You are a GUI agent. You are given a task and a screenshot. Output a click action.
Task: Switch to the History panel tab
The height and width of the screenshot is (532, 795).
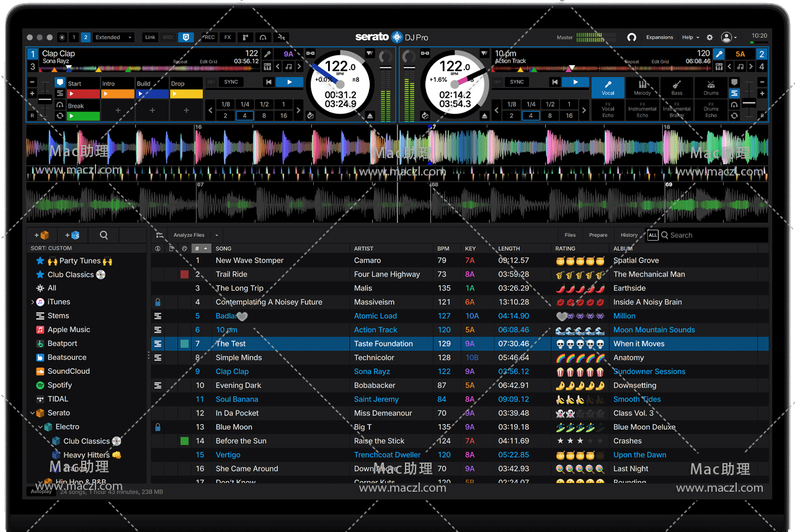click(x=629, y=235)
